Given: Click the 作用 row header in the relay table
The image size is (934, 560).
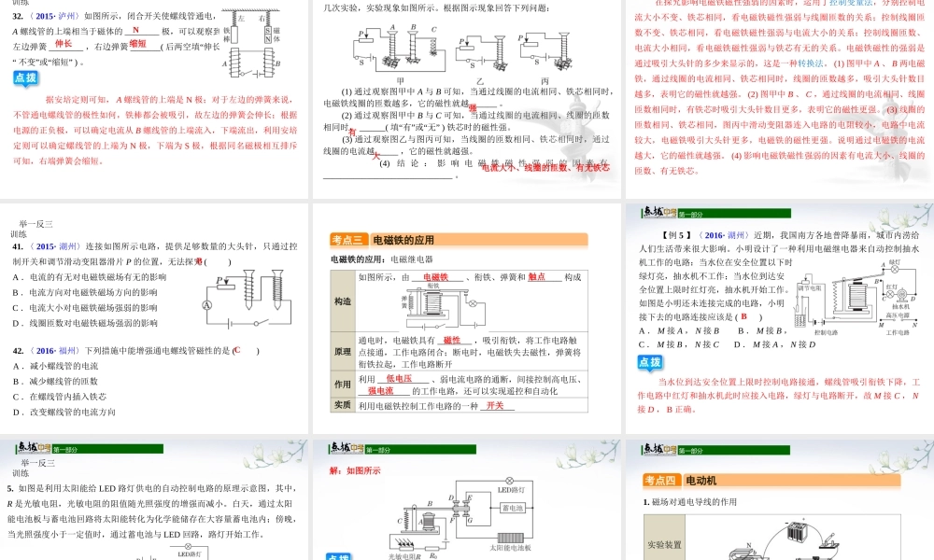Looking at the screenshot, I should [x=343, y=385].
